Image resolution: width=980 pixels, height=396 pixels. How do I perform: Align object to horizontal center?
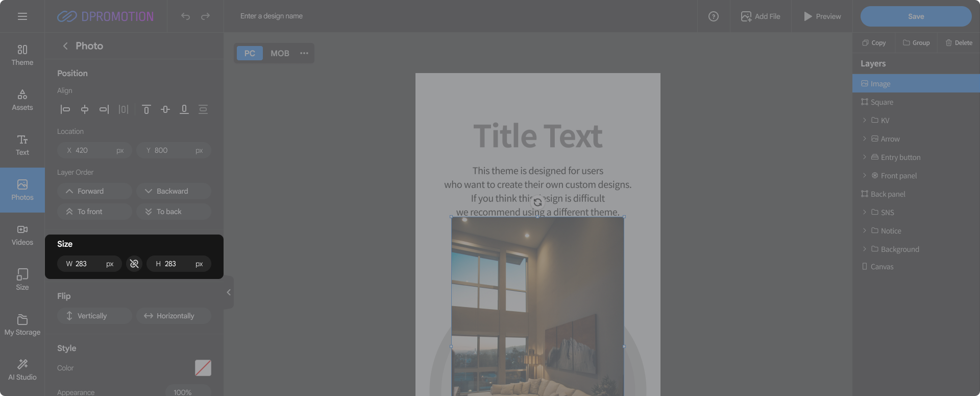tap(85, 109)
